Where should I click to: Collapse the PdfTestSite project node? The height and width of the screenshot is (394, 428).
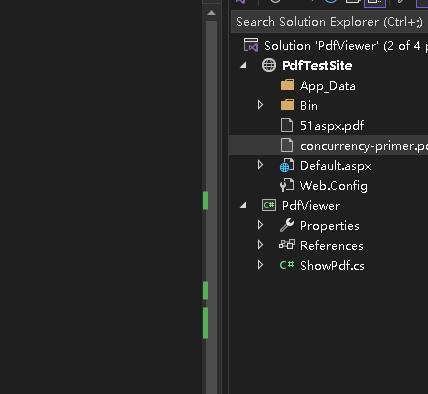click(243, 65)
